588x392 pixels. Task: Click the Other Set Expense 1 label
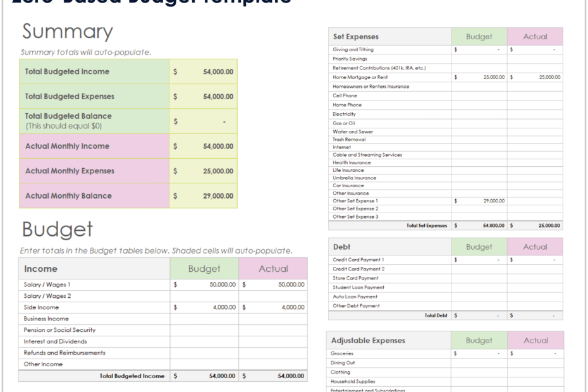click(x=355, y=201)
